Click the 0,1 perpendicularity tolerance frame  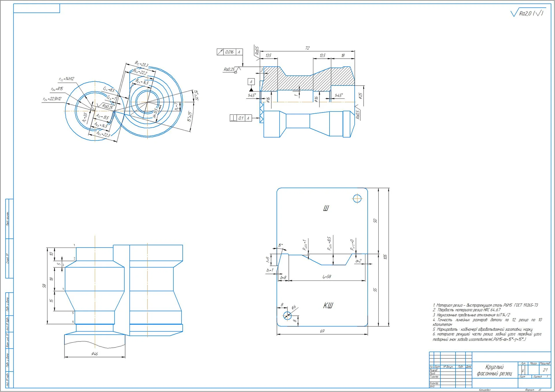pos(241,118)
